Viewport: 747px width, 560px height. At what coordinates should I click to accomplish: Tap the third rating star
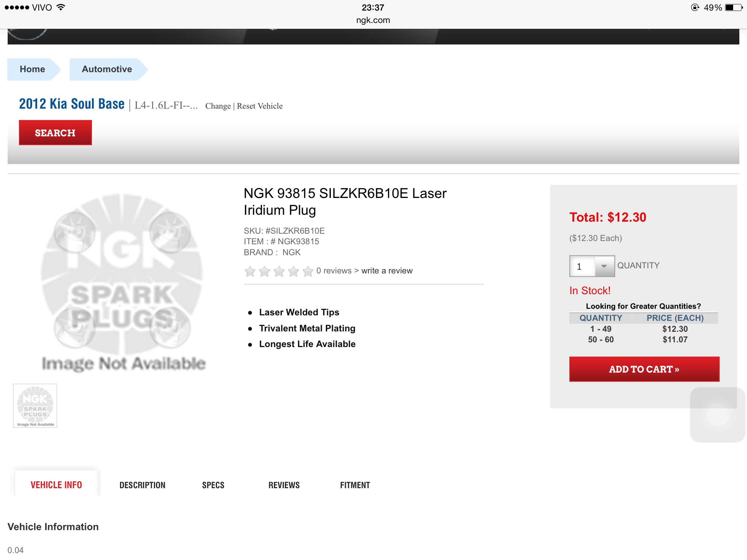click(279, 271)
